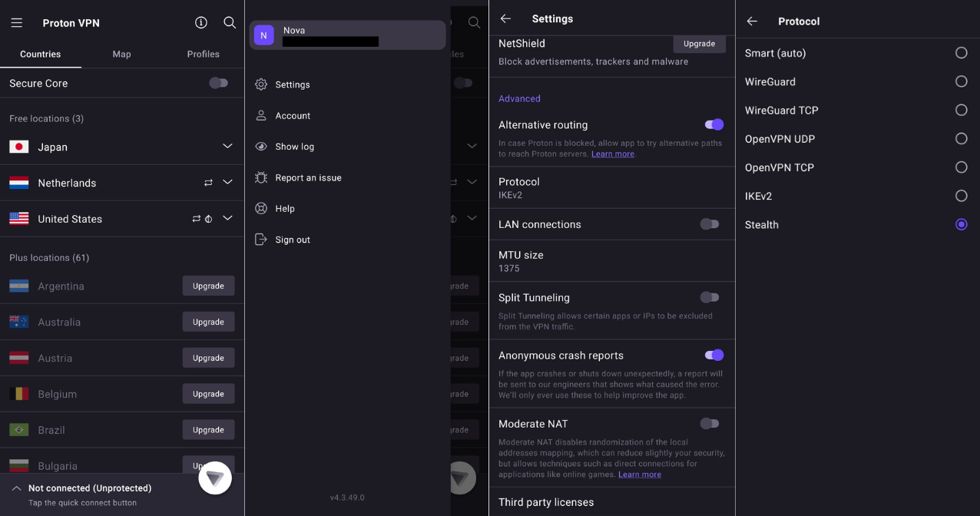Switch to the Map tab
Viewport: 980px width, 516px height.
pos(121,54)
